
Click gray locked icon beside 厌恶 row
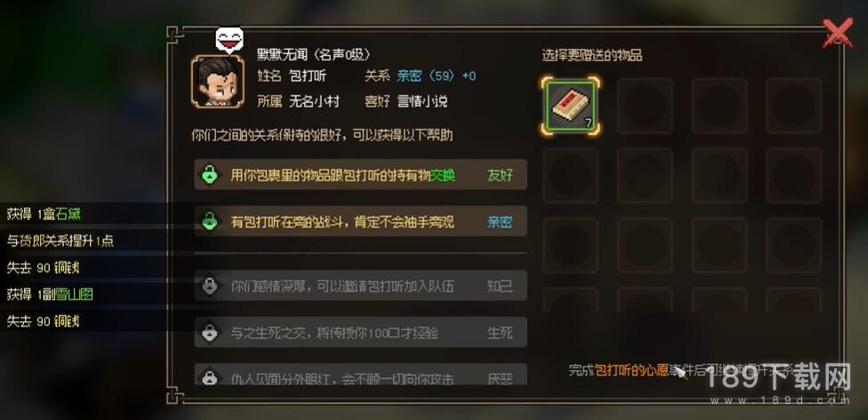209,378
